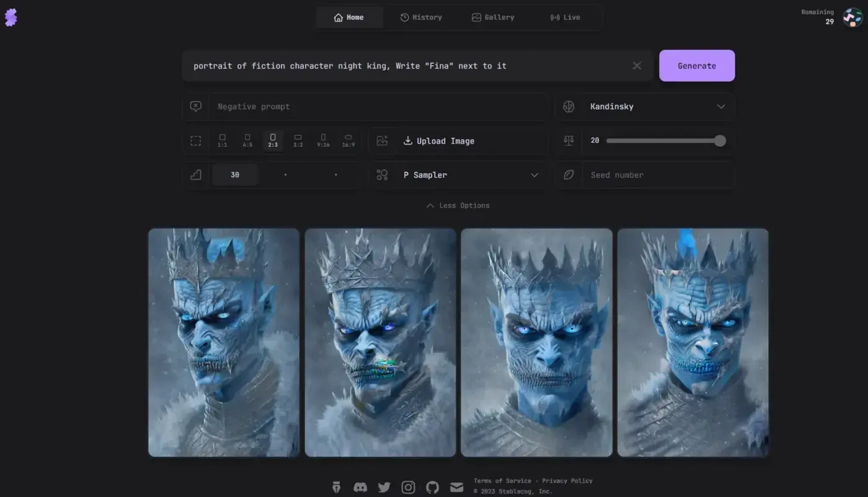Click the guidance scale slider handle
This screenshot has width=868, height=497.
[720, 141]
